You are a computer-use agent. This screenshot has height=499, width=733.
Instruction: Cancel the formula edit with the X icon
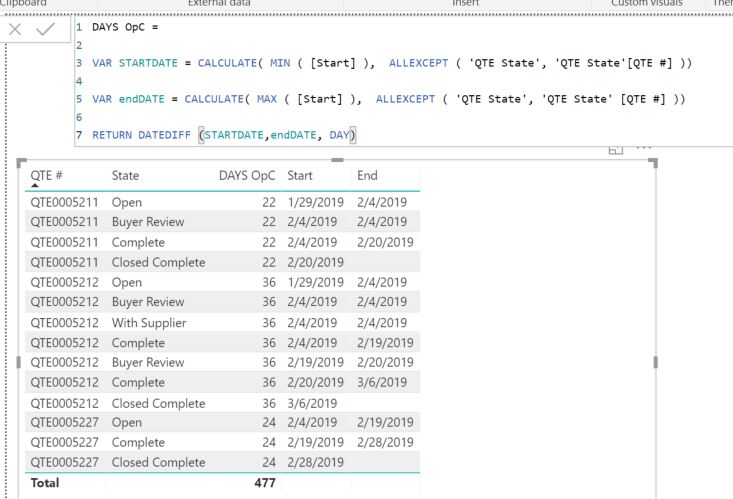(x=15, y=29)
